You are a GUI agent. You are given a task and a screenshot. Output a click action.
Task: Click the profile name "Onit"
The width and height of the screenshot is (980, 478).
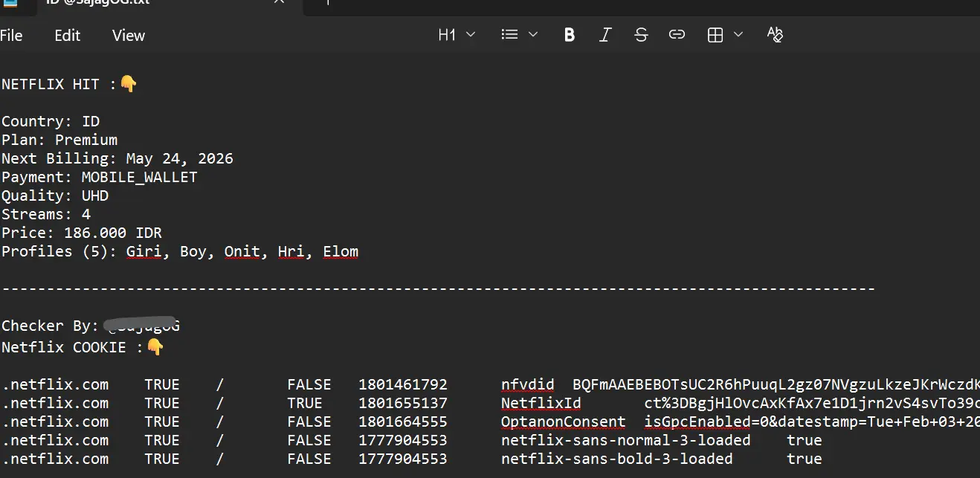(242, 251)
